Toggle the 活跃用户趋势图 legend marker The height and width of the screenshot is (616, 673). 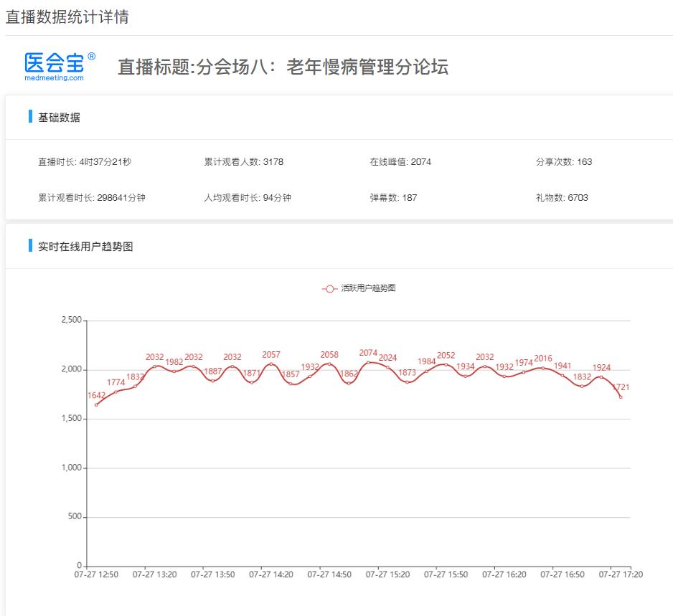tap(329, 289)
